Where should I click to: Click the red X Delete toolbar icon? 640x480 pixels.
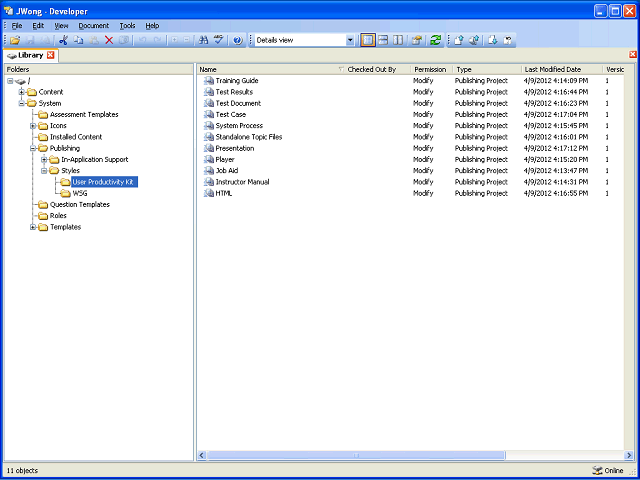point(109,40)
